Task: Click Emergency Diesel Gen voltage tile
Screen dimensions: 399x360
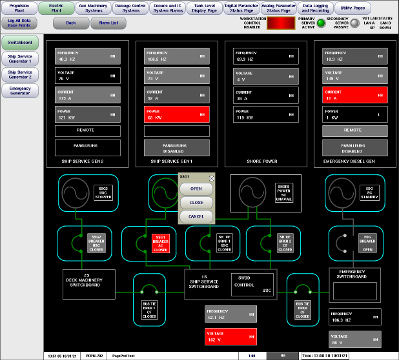Action: [x=355, y=76]
